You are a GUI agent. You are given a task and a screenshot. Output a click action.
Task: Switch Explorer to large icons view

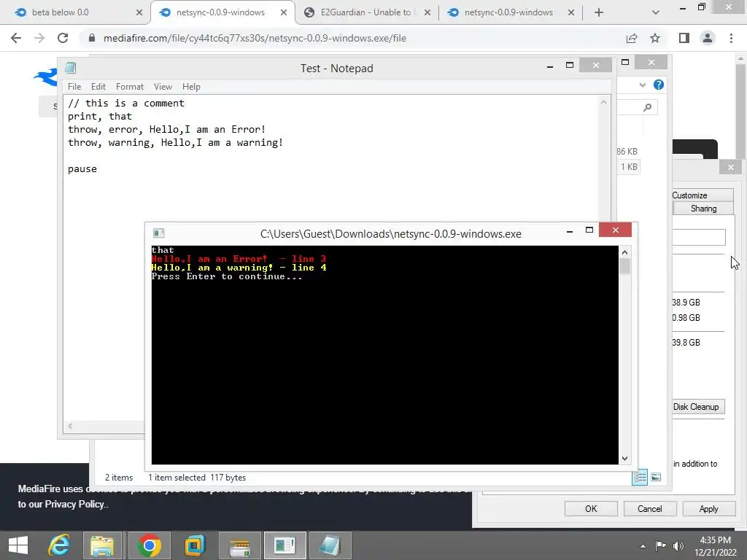656,477
